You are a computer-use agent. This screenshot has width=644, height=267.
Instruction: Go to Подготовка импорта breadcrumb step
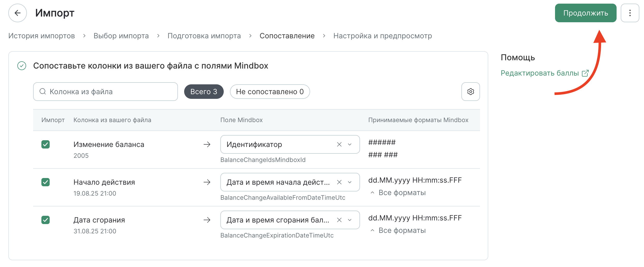[x=204, y=36]
